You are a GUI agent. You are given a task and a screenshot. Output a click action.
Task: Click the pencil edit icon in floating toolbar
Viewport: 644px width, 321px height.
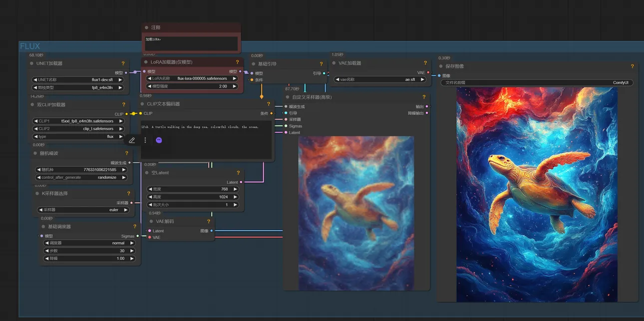point(132,140)
